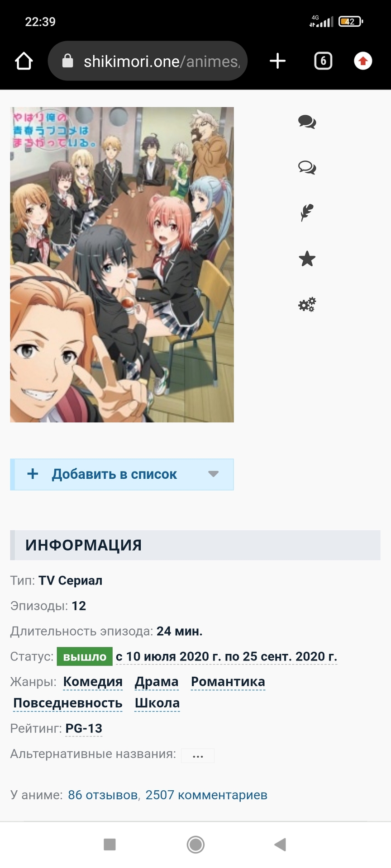Tap the browser home icon
Screen dimensions: 391x868
point(24,61)
